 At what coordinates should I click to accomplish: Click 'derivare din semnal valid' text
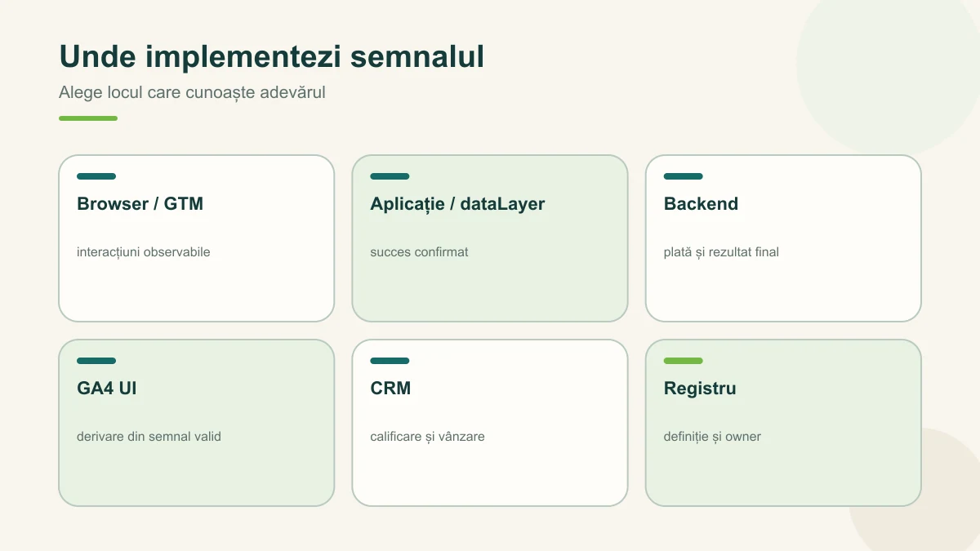click(149, 437)
